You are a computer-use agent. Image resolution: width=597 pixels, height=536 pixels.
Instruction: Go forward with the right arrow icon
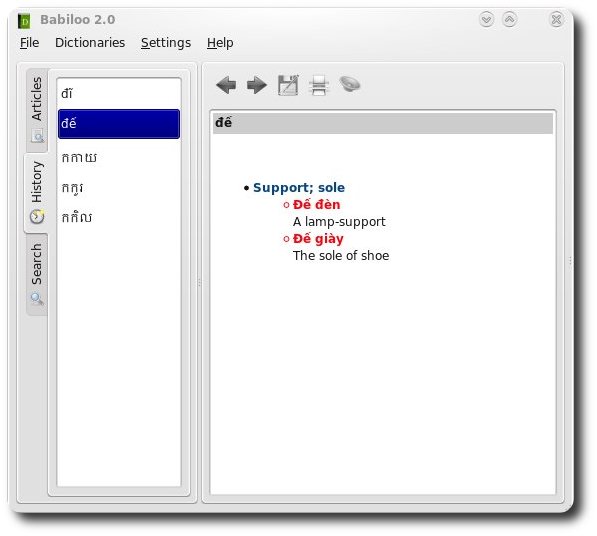[x=257, y=85]
